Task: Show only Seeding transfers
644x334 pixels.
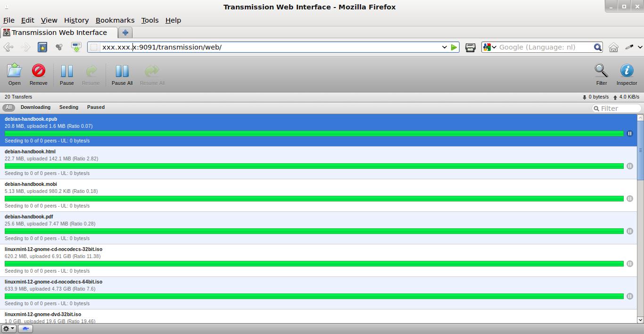Action: [69, 107]
